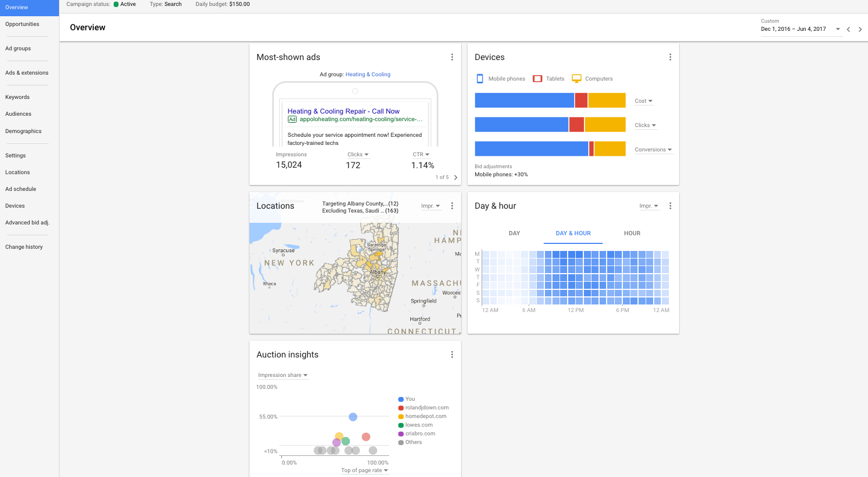Expand Conversions metric dropdown in Devices
The image size is (868, 477).
(653, 150)
